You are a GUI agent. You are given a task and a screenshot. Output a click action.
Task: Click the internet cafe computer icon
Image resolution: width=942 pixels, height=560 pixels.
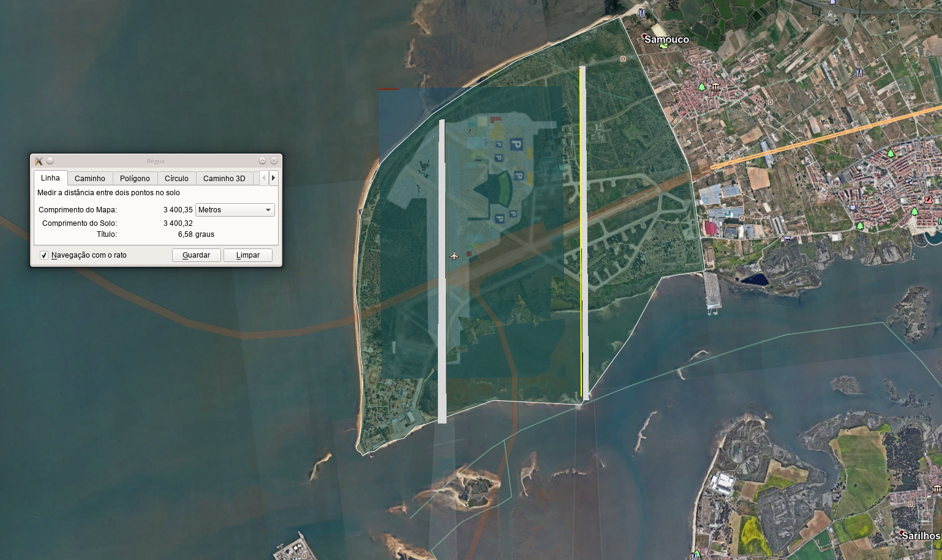[853, 208]
